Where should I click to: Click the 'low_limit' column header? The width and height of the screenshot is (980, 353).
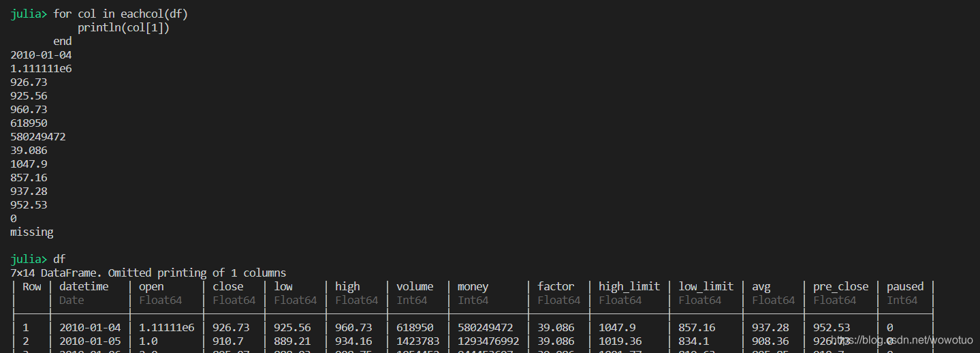[706, 287]
